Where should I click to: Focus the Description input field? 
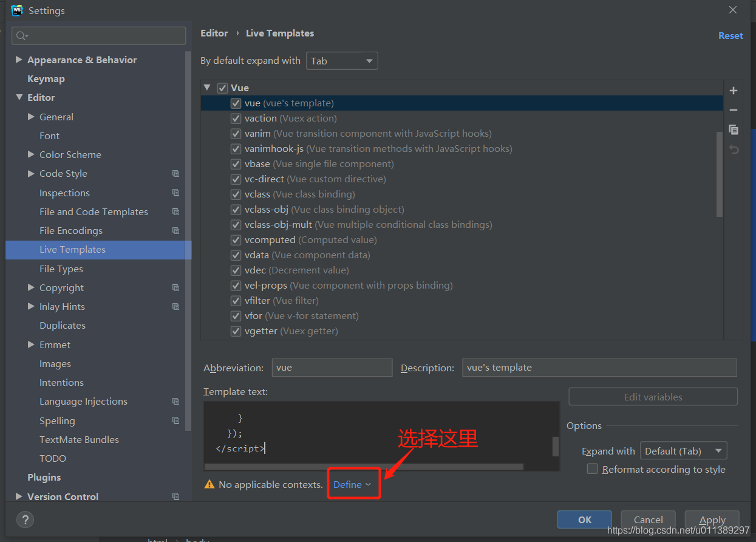pos(599,368)
